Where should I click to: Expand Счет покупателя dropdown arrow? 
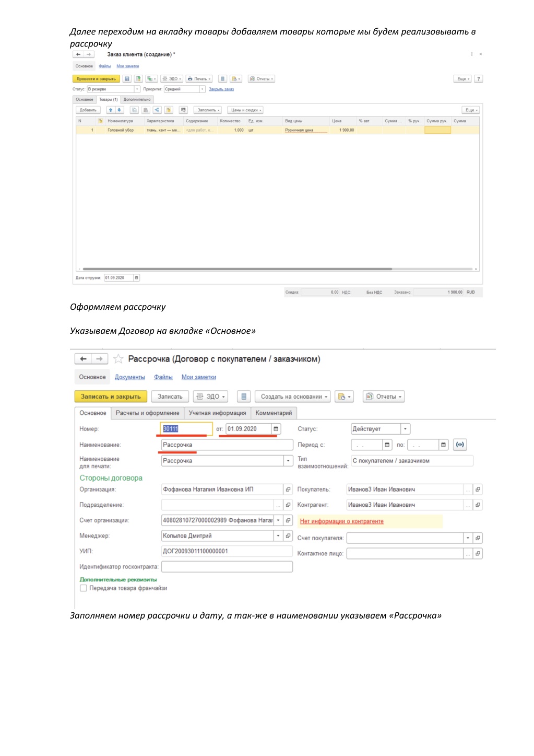point(468,538)
